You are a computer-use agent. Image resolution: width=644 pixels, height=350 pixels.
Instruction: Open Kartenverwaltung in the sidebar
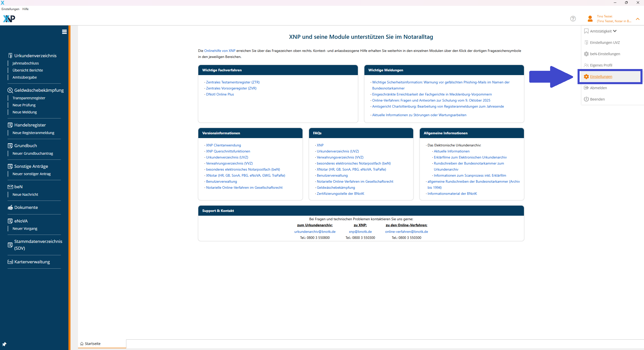[32, 262]
